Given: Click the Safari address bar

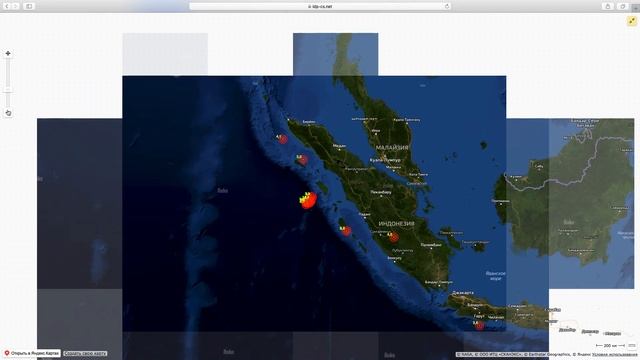Looking at the screenshot, I should click(x=320, y=6).
